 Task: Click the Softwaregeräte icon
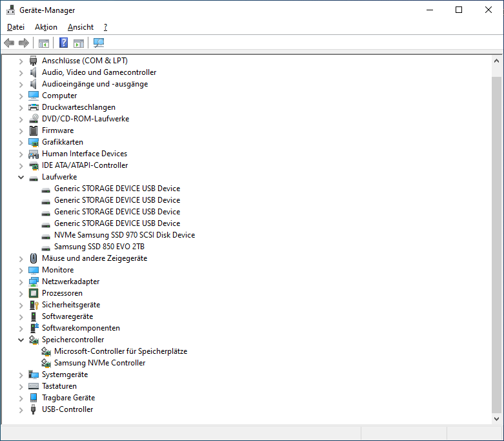(x=34, y=316)
